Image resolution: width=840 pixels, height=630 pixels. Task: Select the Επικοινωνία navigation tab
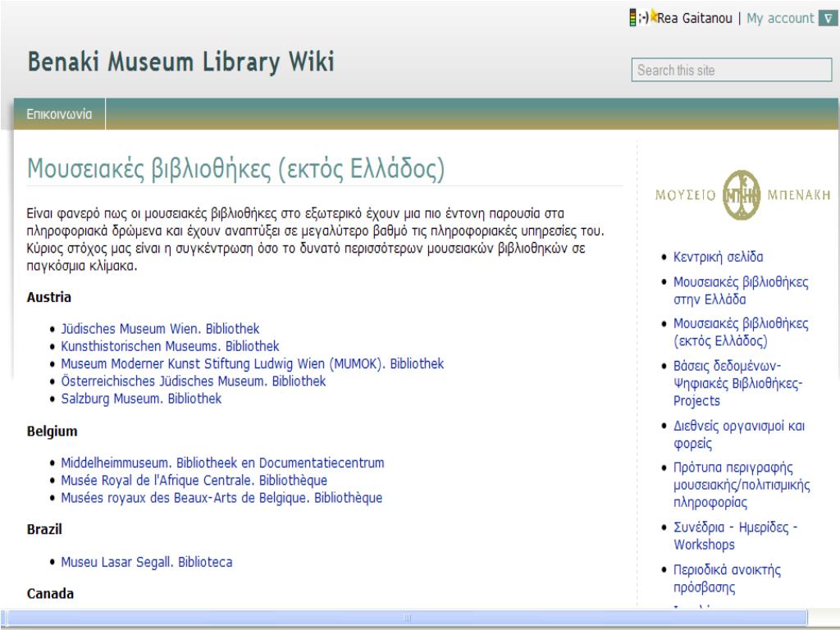[x=59, y=115]
